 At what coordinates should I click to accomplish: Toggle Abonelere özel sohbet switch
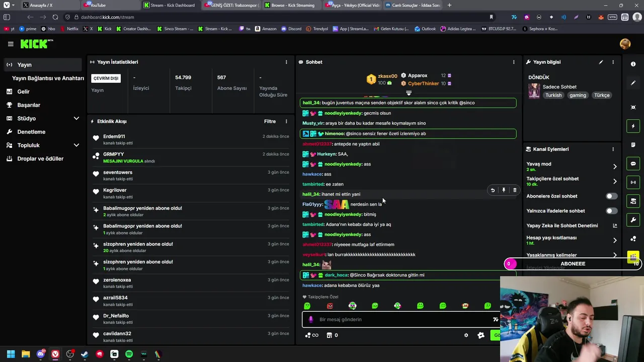pyautogui.click(x=611, y=196)
